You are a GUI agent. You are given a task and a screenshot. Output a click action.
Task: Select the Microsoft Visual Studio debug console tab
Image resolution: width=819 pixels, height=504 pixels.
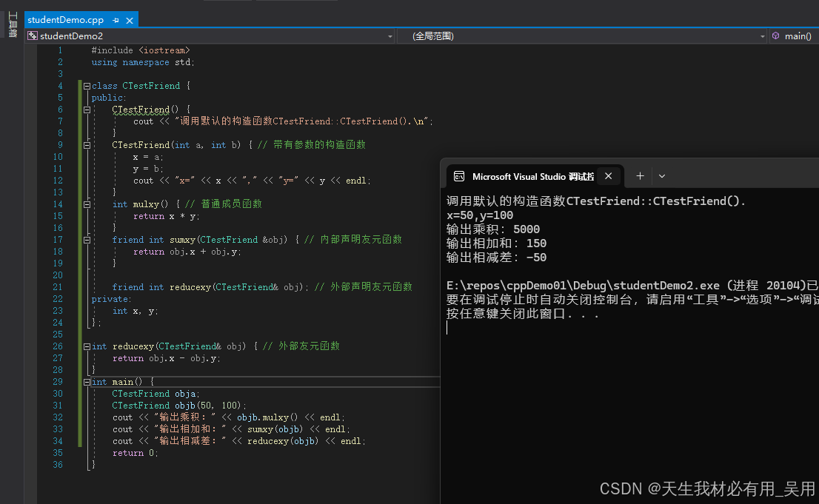tap(532, 177)
